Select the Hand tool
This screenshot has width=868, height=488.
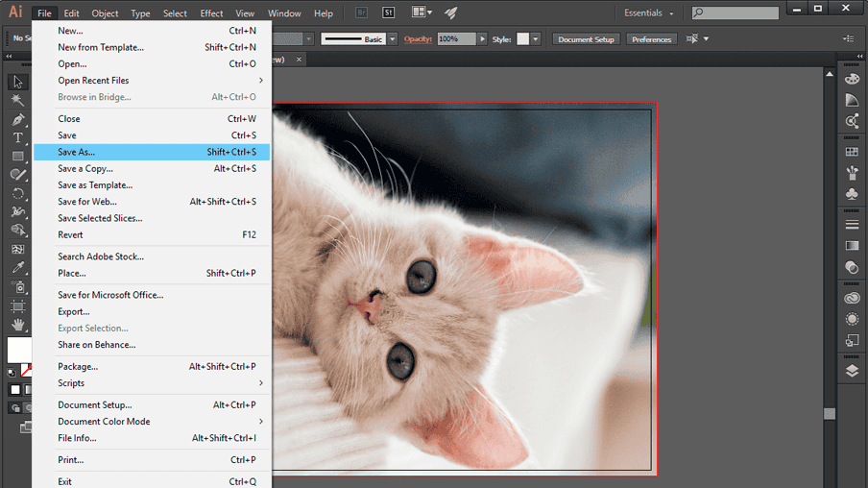click(17, 325)
